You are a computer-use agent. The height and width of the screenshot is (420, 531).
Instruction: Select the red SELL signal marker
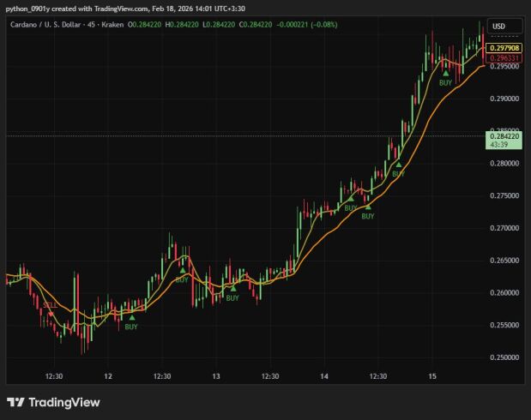(50, 309)
